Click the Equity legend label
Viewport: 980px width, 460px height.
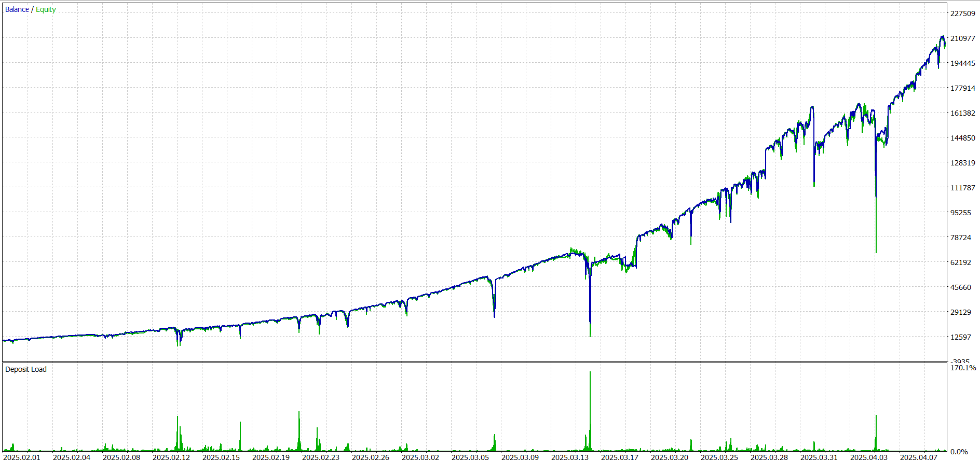pyautogui.click(x=46, y=9)
